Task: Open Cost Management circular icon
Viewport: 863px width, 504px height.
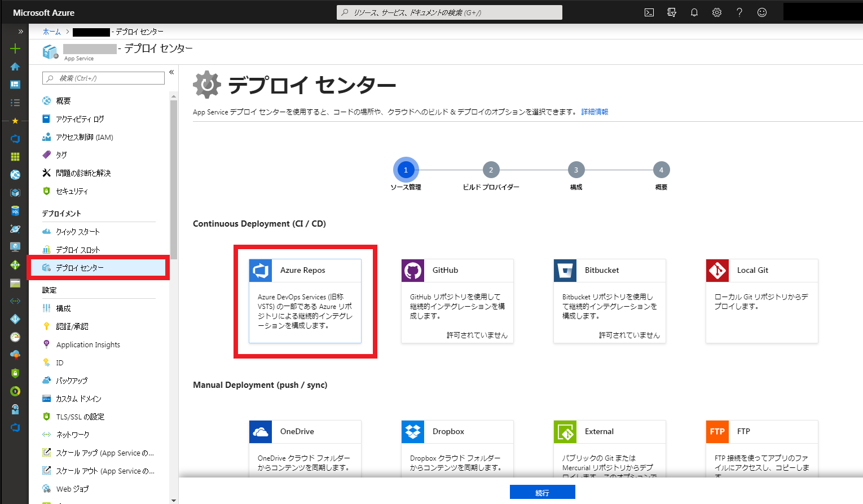Action: click(15, 391)
